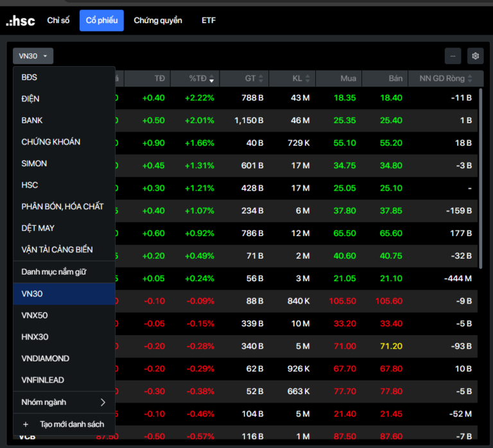
Task: Select VNX50 from the list dropdown
Action: [x=35, y=315]
